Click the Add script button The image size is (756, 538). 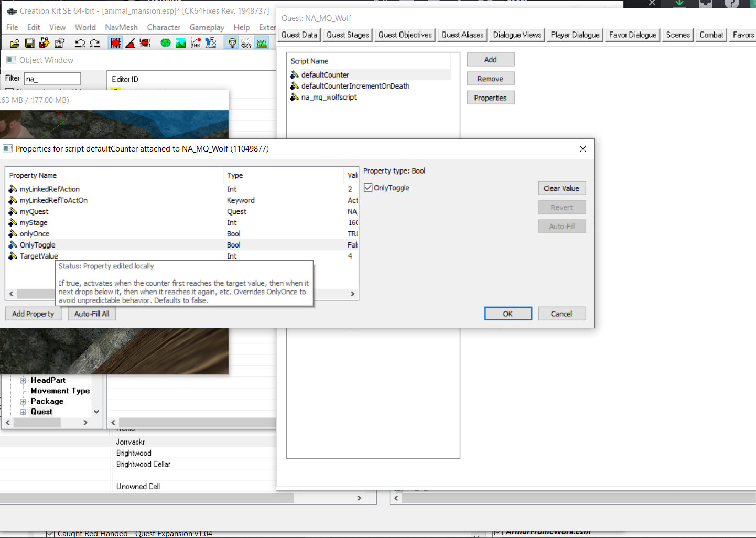click(x=491, y=60)
